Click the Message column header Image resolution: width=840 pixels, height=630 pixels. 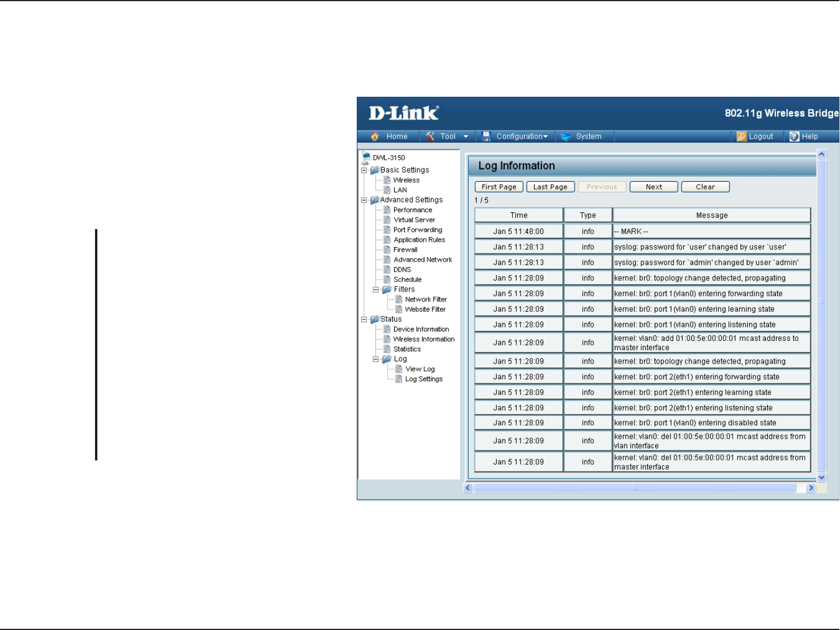(712, 215)
